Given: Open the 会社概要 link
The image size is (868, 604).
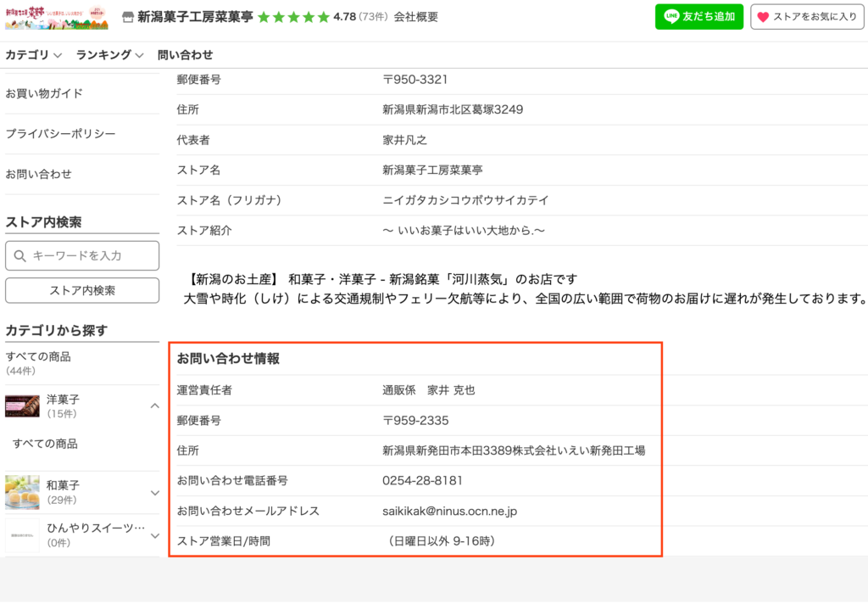Looking at the screenshot, I should coord(415,17).
